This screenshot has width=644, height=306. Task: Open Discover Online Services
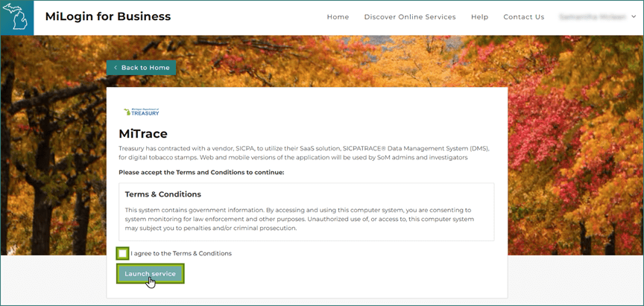410,17
